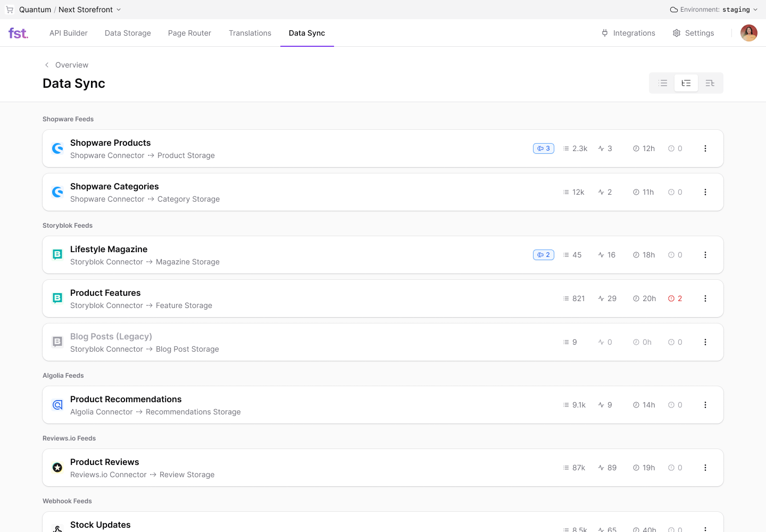766x532 pixels.
Task: Click the Shopware icon on Shopware Categories
Action: click(57, 192)
